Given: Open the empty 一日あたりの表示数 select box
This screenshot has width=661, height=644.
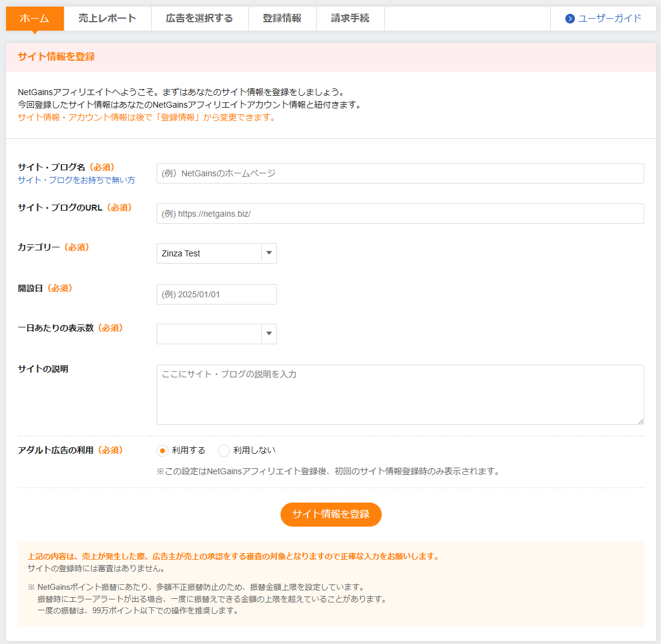Looking at the screenshot, I should 208,334.
